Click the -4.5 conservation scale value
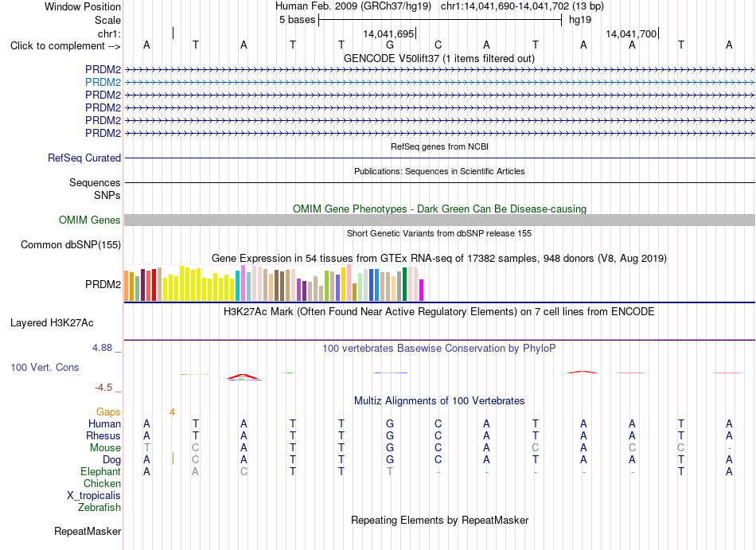The height and width of the screenshot is (550, 756). 103,388
